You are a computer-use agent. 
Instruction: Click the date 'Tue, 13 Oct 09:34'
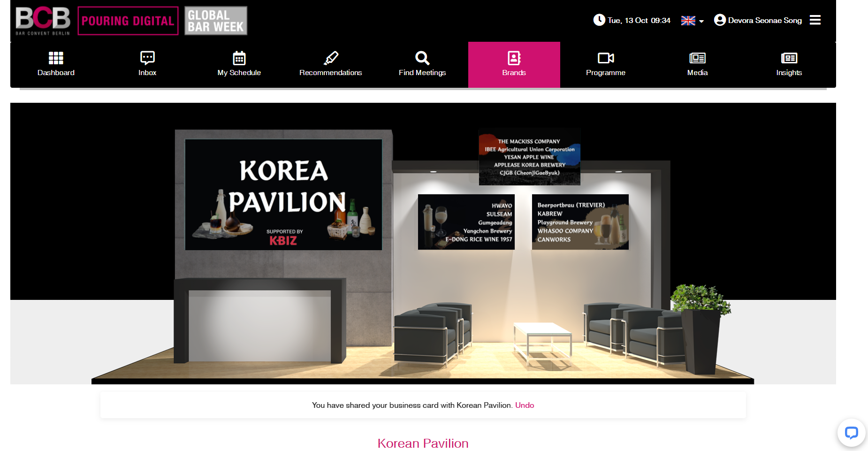coord(639,20)
